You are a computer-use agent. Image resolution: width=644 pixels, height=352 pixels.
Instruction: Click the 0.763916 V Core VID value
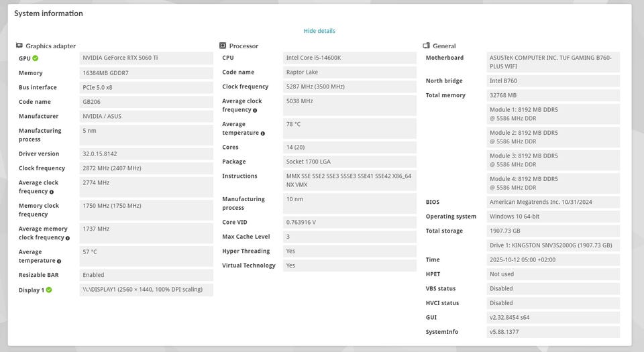(x=350, y=223)
